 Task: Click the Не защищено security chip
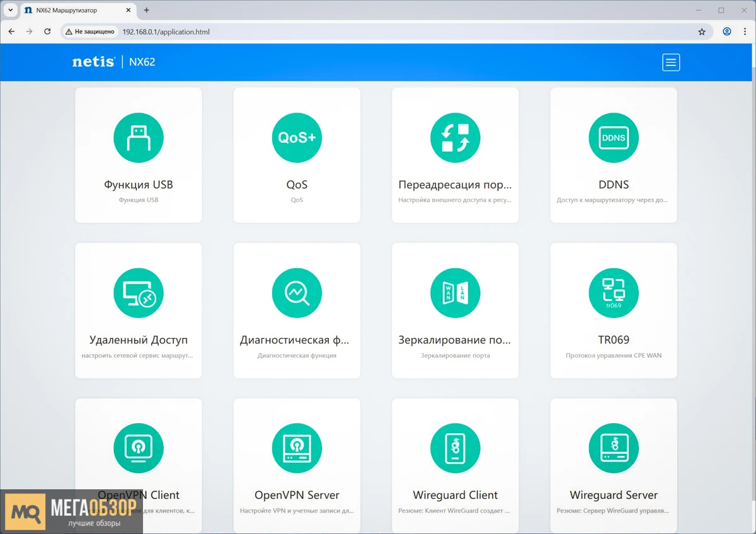click(x=90, y=31)
